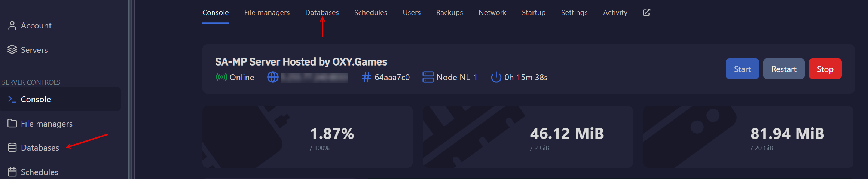
Task: Open the external link icon after Activity
Action: tap(647, 12)
